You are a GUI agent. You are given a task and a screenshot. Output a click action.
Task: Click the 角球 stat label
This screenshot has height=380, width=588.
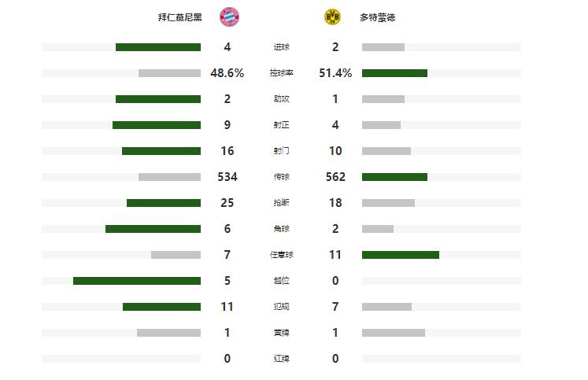(281, 229)
